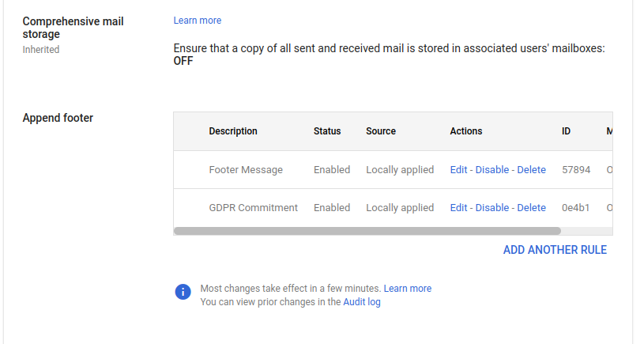Click Locally applied in GDPR Commitment row
The height and width of the screenshot is (344, 644).
[x=400, y=207]
